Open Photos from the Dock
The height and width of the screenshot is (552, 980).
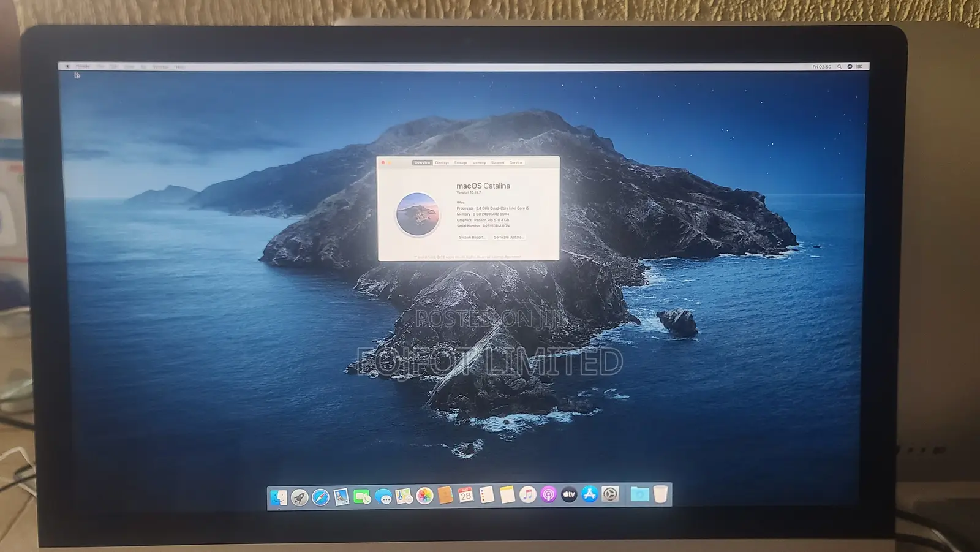pyautogui.click(x=424, y=496)
